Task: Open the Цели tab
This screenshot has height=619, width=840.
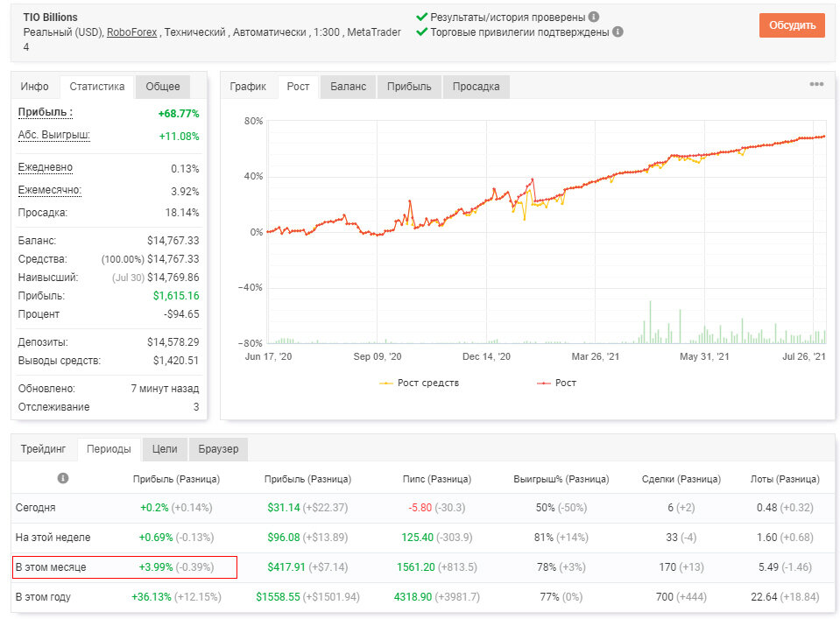Action: click(165, 449)
